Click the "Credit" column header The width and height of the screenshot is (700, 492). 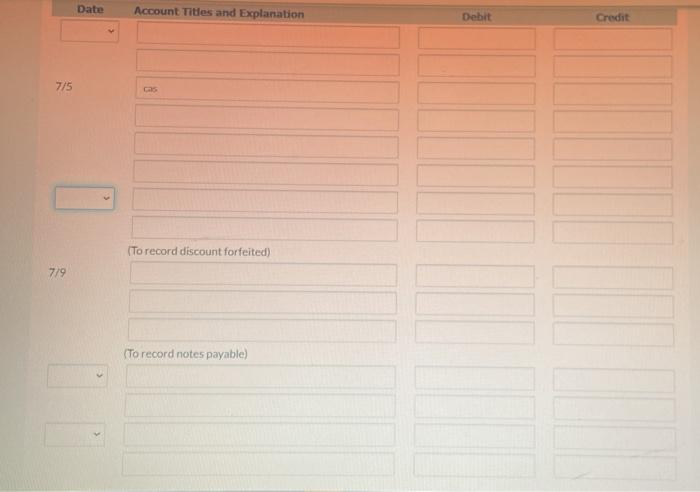[612, 17]
